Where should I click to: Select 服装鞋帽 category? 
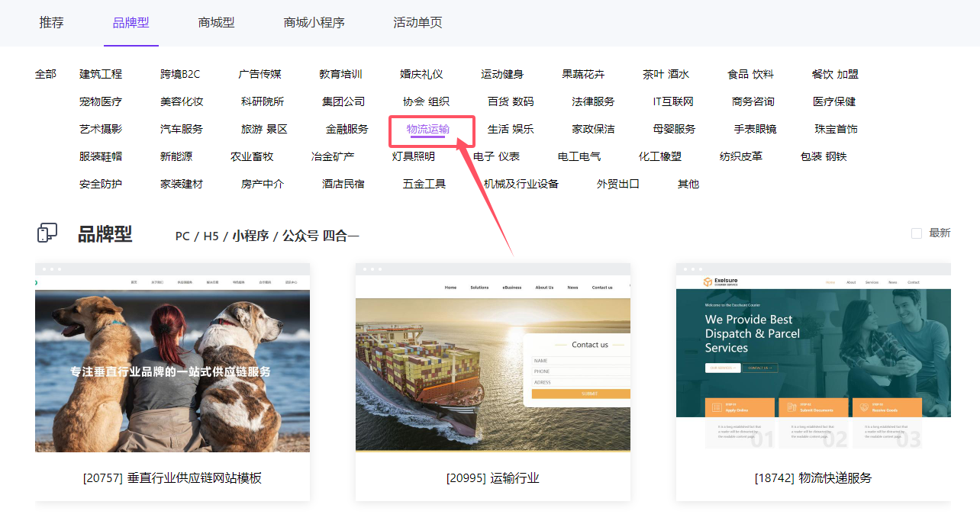101,156
